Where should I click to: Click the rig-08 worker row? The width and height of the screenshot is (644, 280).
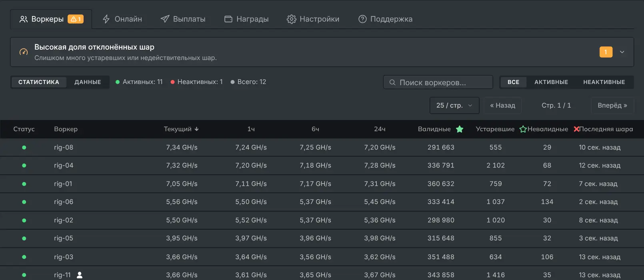click(x=322, y=147)
